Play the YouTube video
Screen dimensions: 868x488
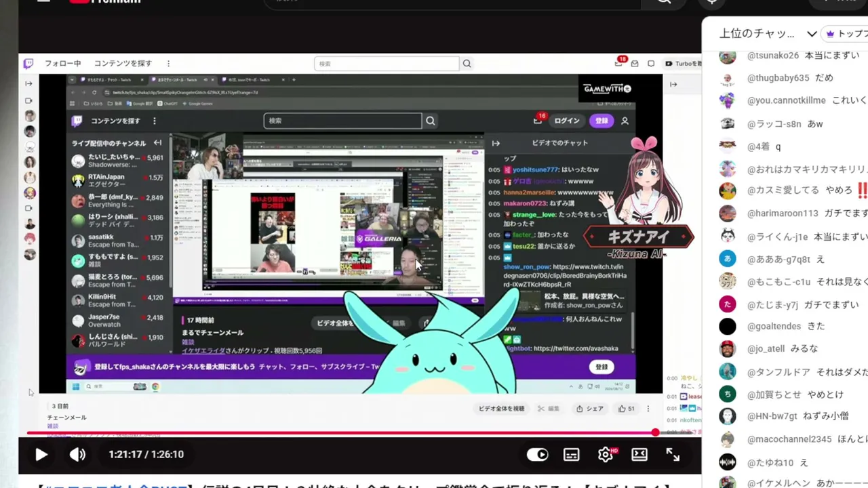tap(41, 455)
